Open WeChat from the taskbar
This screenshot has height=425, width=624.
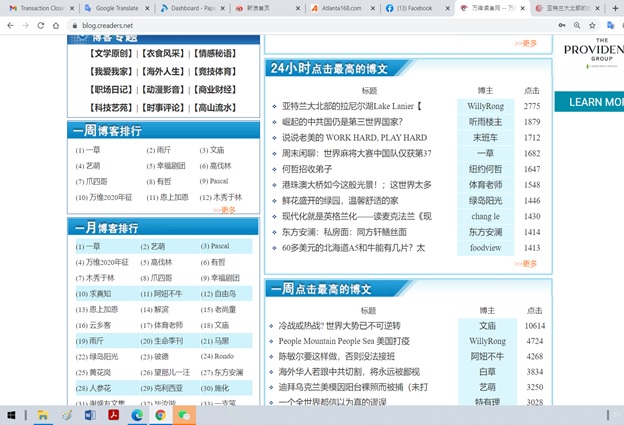tap(186, 414)
